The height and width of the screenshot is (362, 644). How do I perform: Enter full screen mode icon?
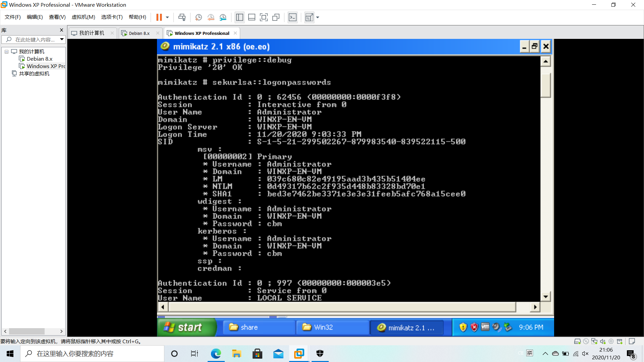(x=264, y=17)
